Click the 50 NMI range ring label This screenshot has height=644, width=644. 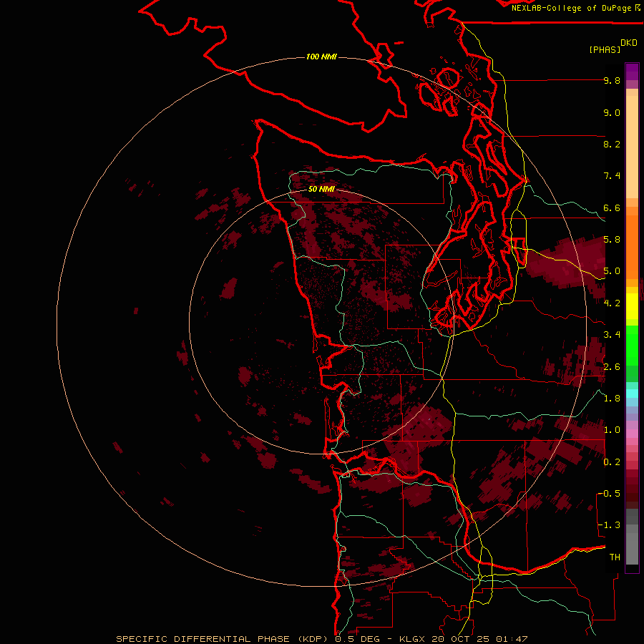pyautogui.click(x=321, y=189)
